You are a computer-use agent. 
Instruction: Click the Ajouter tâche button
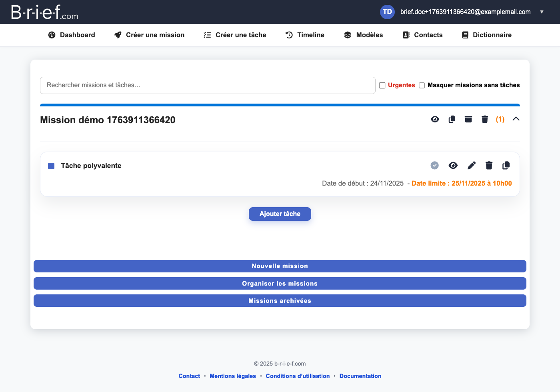click(280, 214)
